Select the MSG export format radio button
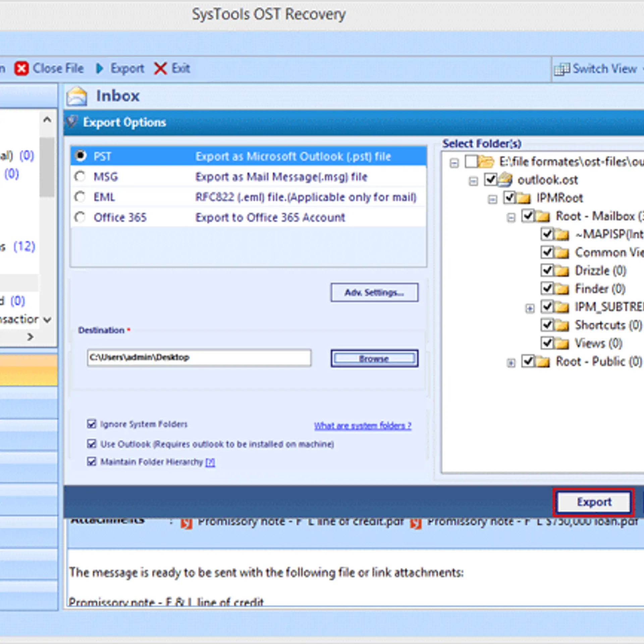Image resolution: width=644 pixels, height=644 pixels. [x=80, y=176]
